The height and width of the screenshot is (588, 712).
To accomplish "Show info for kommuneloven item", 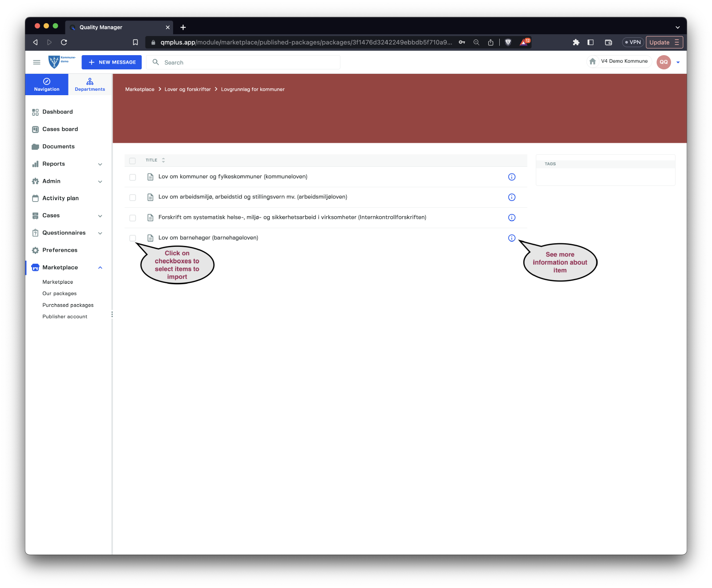I will click(x=512, y=177).
